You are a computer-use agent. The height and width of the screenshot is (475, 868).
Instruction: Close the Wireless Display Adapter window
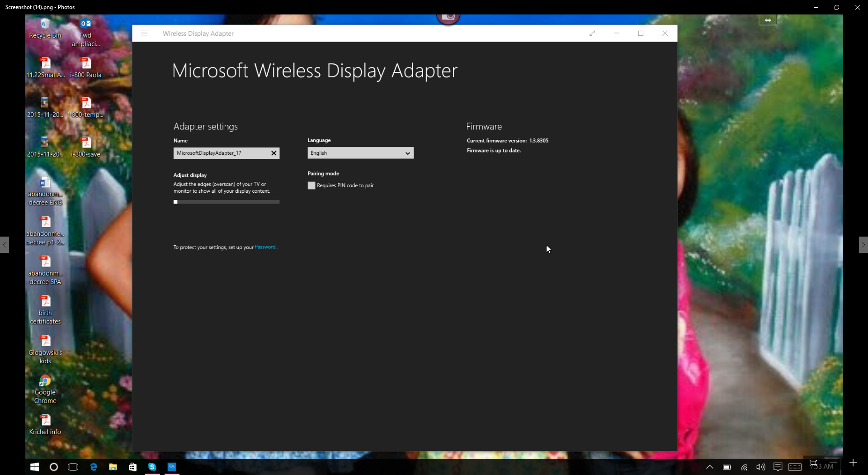(x=665, y=33)
